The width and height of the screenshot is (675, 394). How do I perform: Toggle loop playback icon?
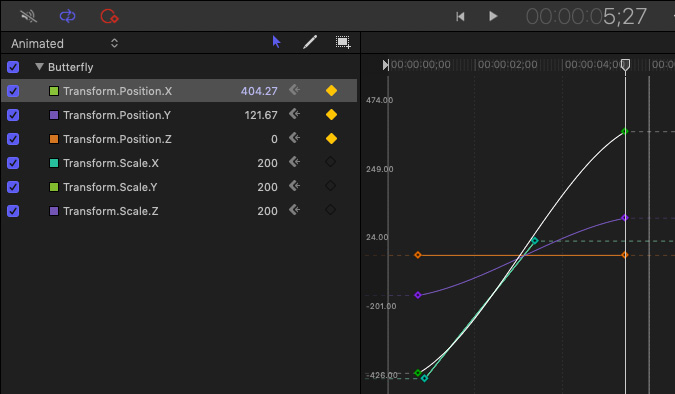tap(68, 16)
